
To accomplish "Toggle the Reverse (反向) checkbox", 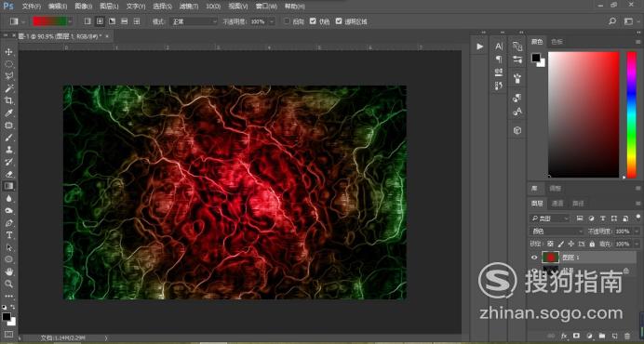I will (287, 21).
